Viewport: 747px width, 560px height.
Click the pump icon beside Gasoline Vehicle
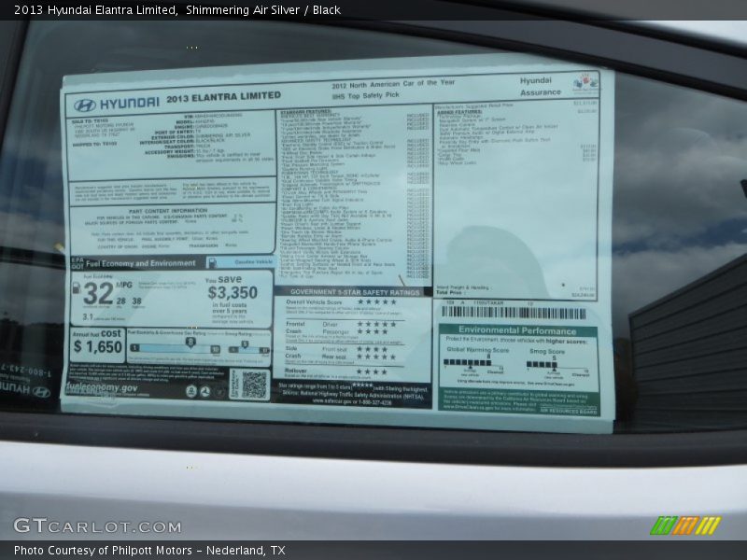[x=213, y=262]
